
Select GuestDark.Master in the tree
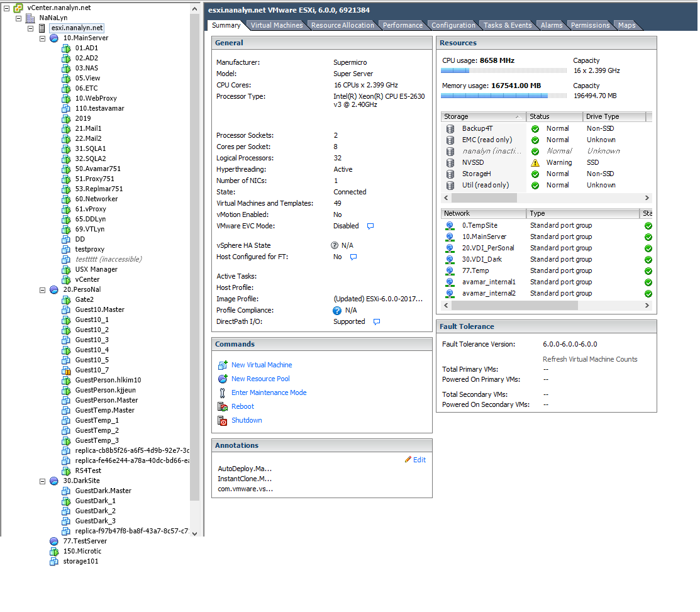(103, 491)
